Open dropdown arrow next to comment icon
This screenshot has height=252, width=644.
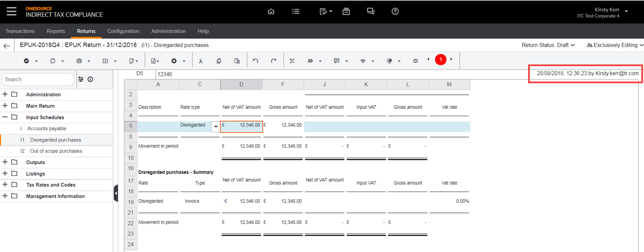tap(347, 61)
